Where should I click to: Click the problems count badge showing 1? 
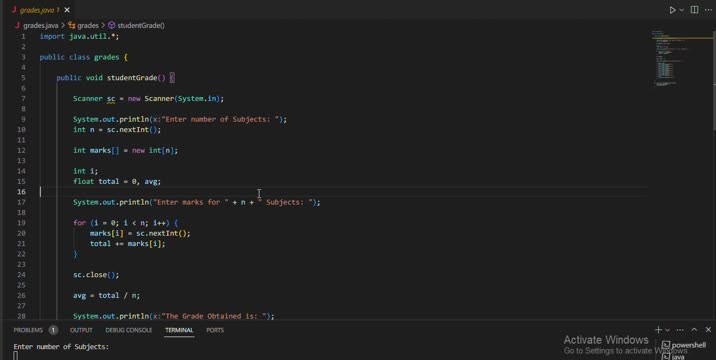[x=53, y=330]
